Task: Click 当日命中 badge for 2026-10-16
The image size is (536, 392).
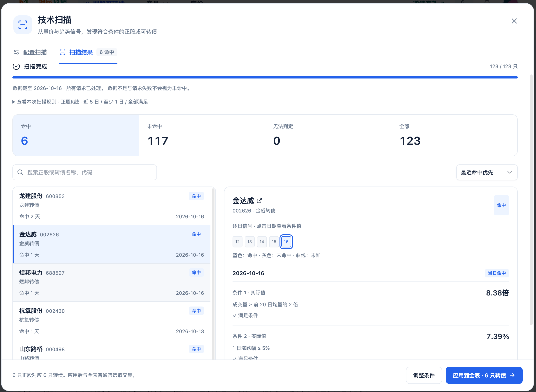Action: click(497, 273)
